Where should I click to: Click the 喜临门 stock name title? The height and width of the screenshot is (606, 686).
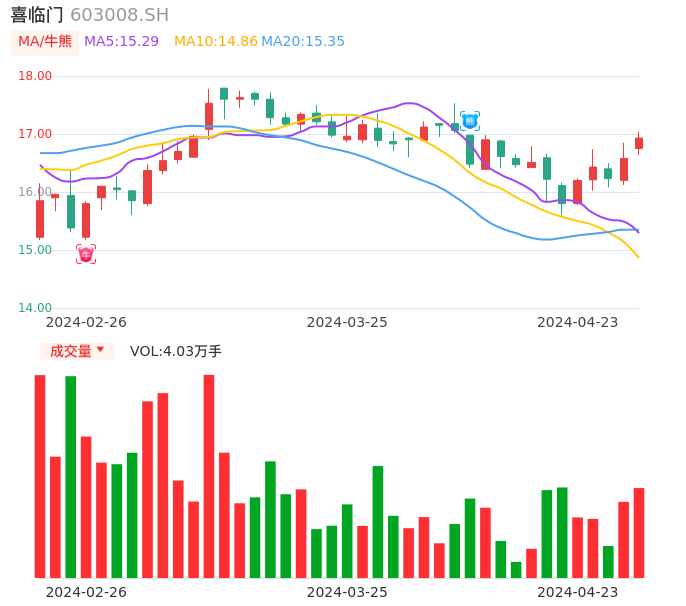coord(37,15)
